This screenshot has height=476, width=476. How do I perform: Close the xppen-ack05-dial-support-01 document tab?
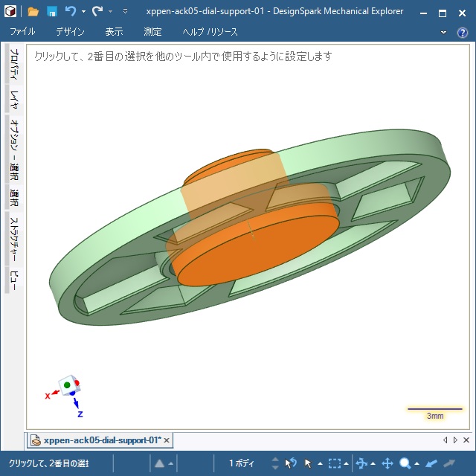pos(167,440)
